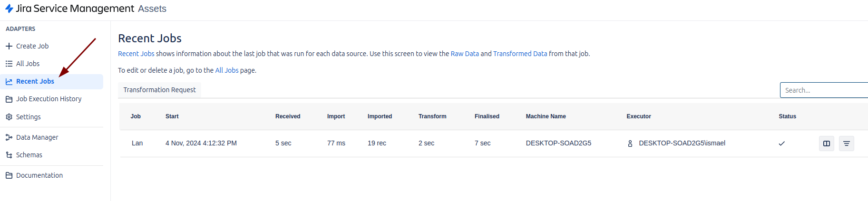This screenshot has height=201, width=868.
Task: Open Job Execution History in the sidebar
Action: (x=49, y=99)
